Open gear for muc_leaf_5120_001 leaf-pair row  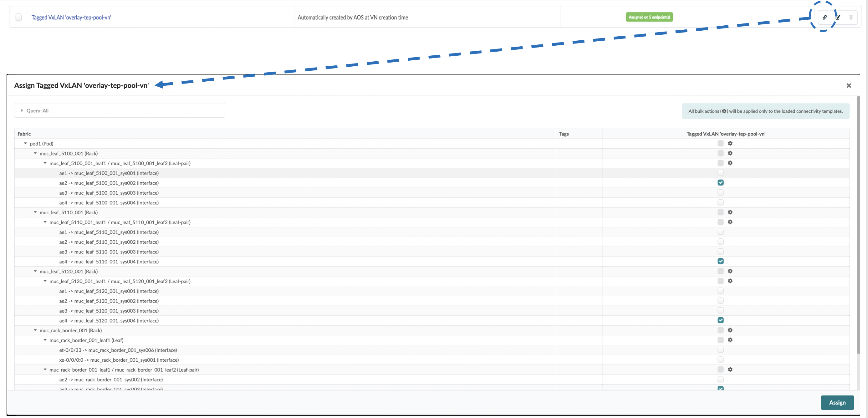tap(730, 281)
